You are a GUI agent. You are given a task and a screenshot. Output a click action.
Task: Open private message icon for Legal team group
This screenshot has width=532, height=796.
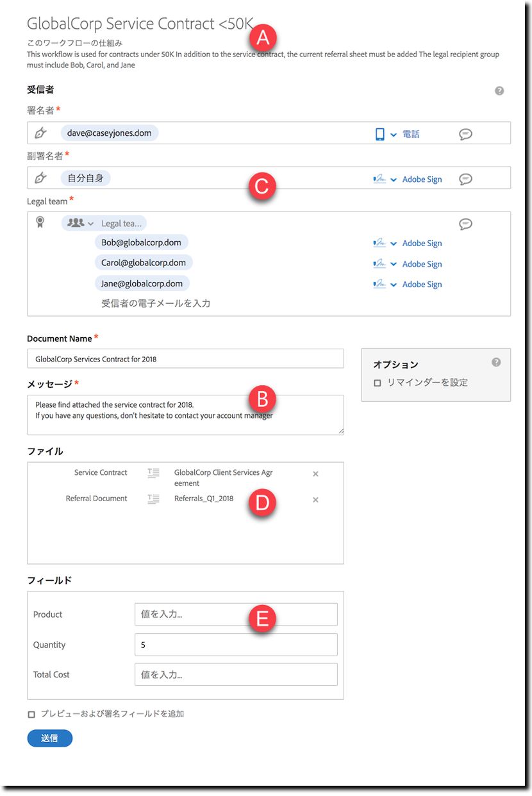[466, 224]
